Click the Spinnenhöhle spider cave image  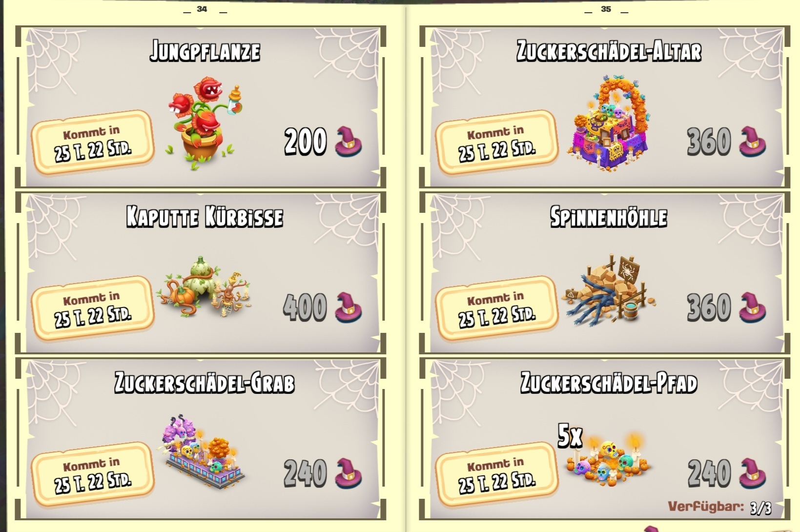coord(609,289)
